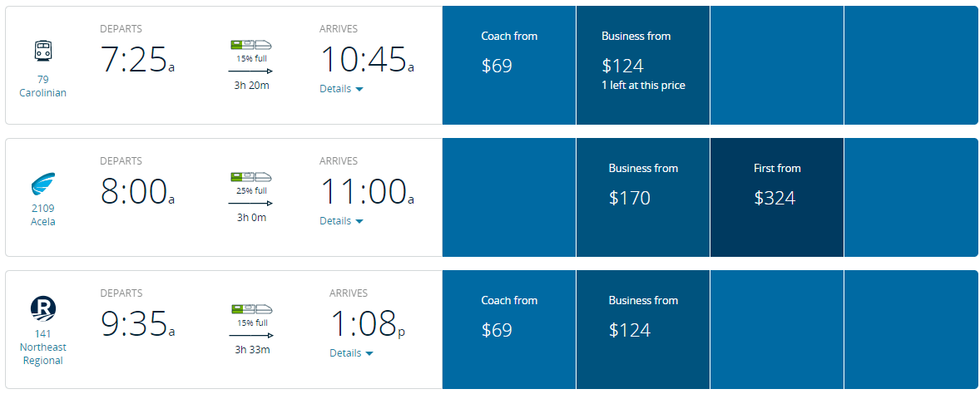Click the 7:25a departure time
The image size is (980, 394).
coord(137,60)
